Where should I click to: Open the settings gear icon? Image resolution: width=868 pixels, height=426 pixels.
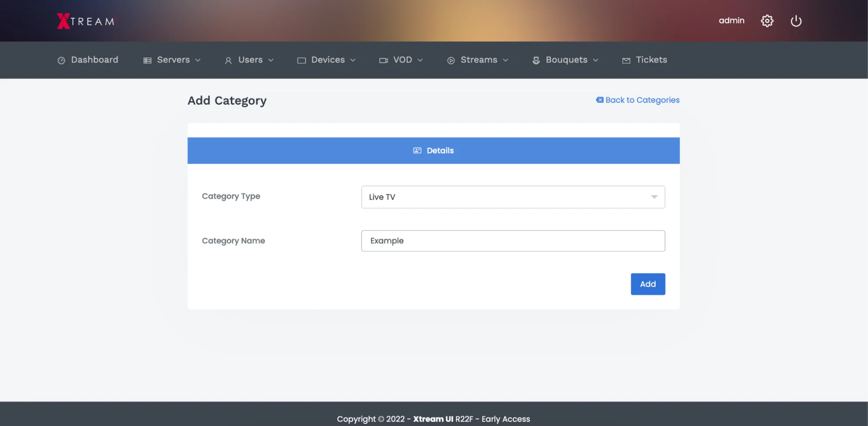pos(767,21)
